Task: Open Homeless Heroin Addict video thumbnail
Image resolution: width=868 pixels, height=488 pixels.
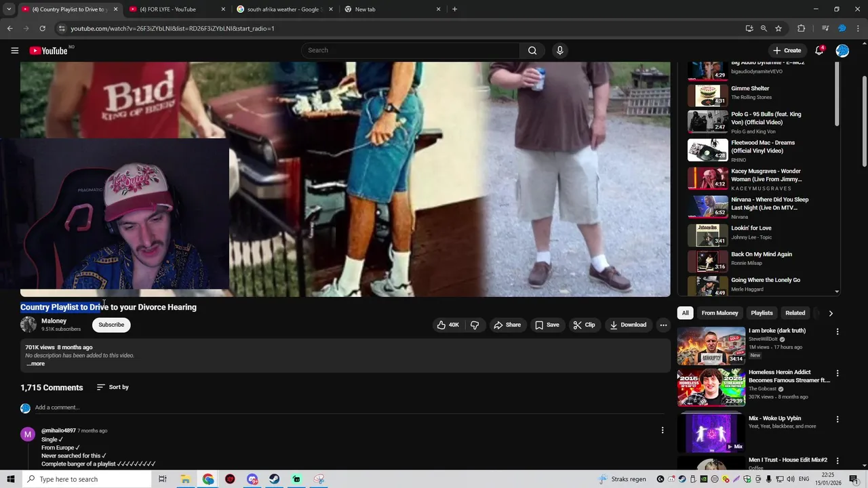Action: click(711, 387)
